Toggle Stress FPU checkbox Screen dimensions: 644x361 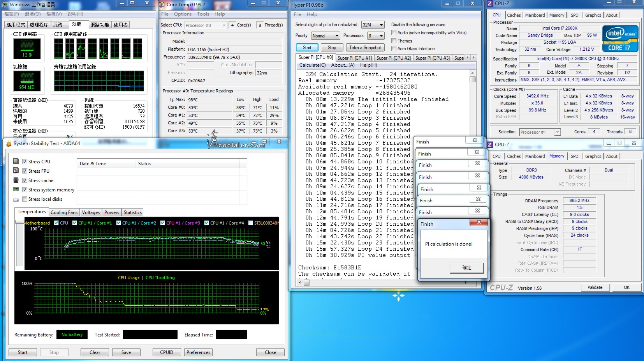(x=25, y=171)
